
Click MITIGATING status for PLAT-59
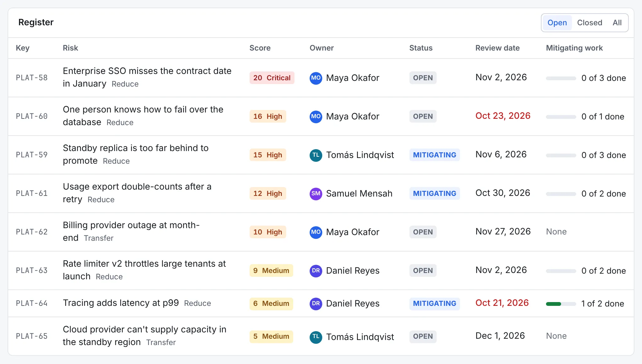(434, 155)
